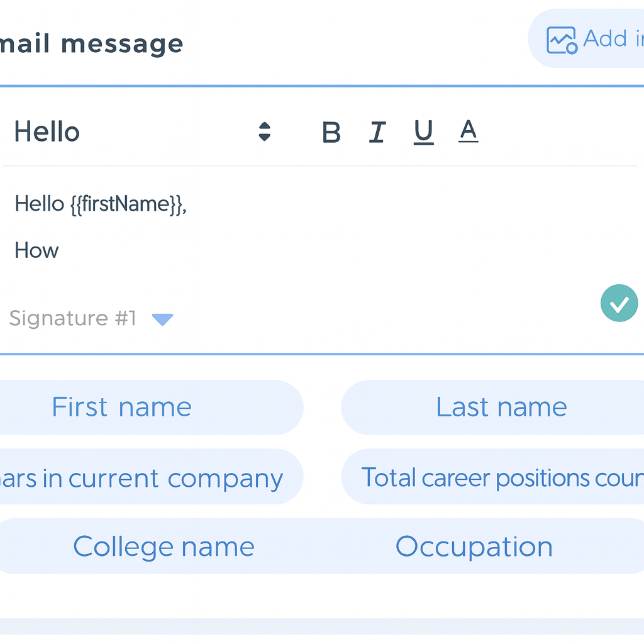644x644 pixels.
Task: Toggle underline off in the toolbar
Action: (x=423, y=132)
